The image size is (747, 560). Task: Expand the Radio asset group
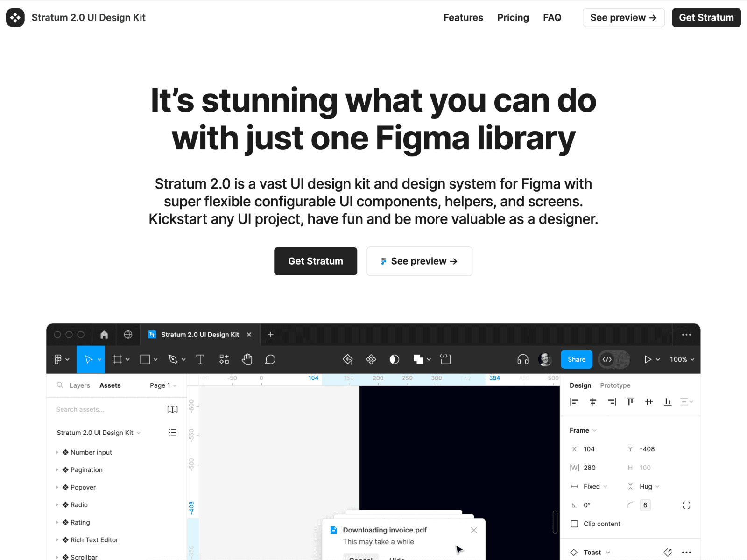(57, 505)
